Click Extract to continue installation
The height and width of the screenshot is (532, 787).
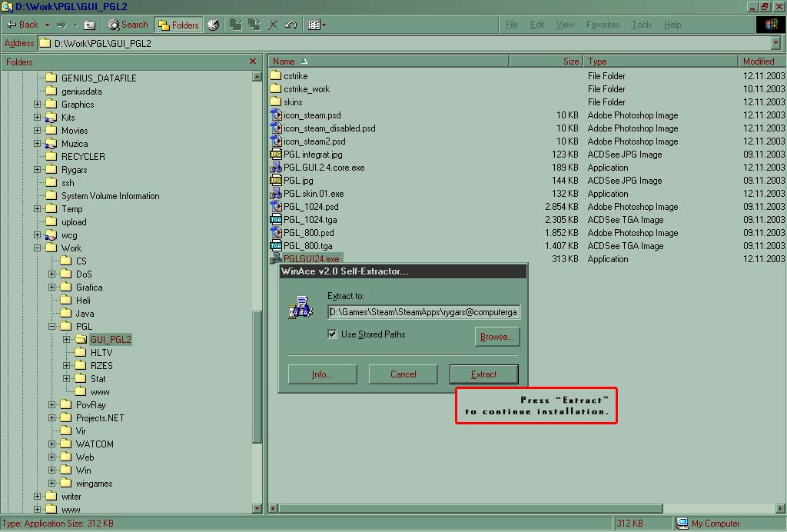tap(484, 374)
